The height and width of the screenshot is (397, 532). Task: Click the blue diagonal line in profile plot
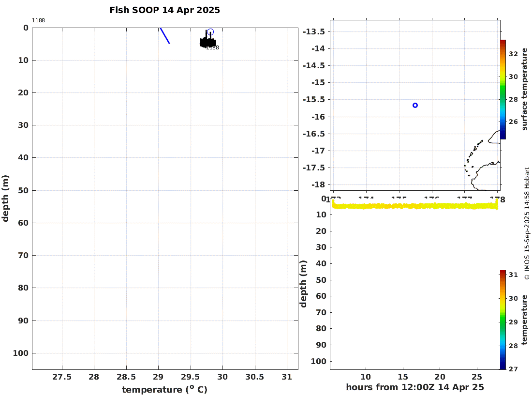click(165, 36)
